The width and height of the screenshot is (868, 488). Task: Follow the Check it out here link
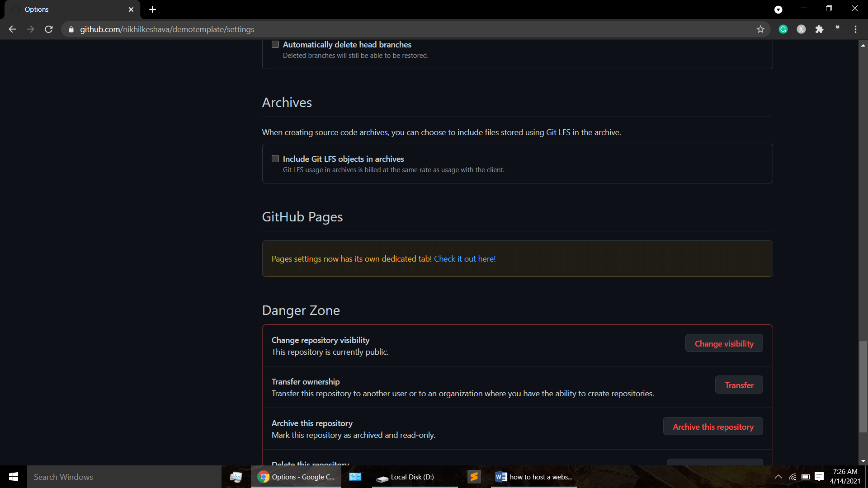(x=465, y=259)
